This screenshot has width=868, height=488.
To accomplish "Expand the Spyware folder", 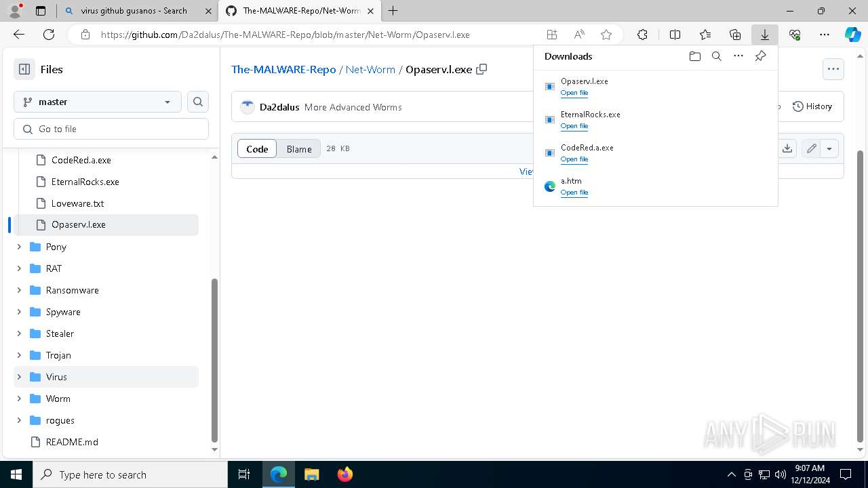I will [x=19, y=312].
